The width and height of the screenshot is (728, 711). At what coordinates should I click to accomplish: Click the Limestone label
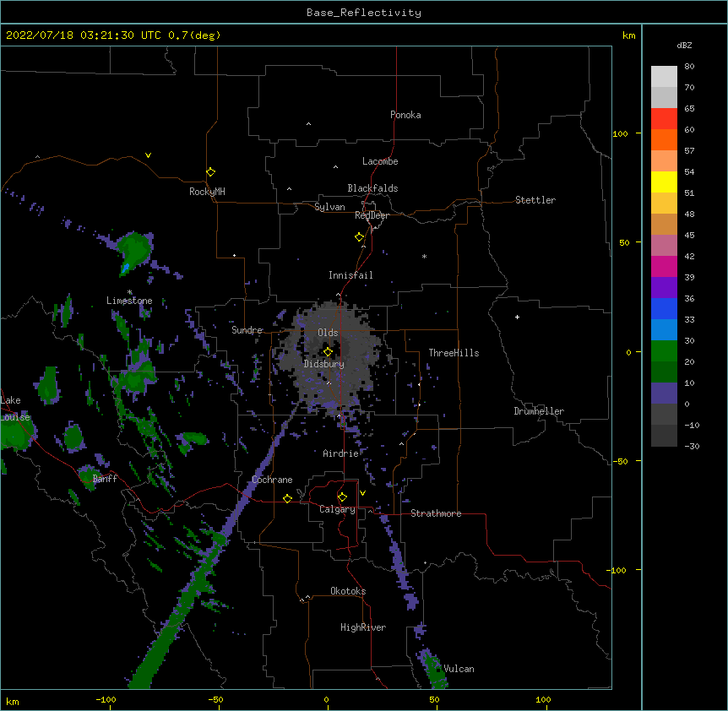tap(129, 301)
